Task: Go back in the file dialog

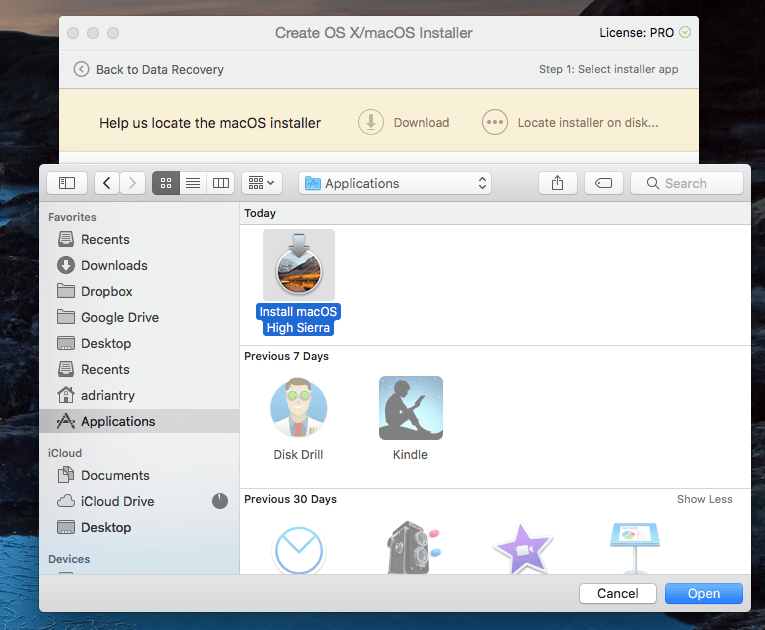Action: 107,183
